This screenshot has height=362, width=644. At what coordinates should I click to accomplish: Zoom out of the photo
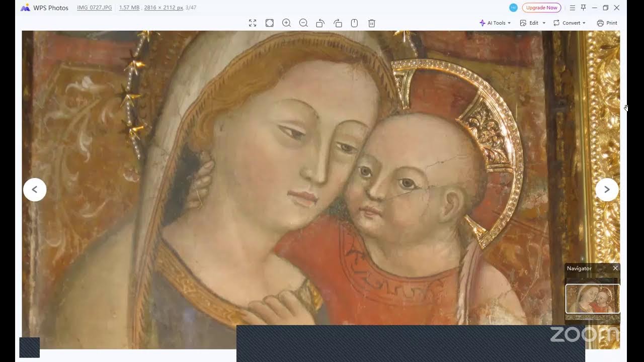(303, 23)
